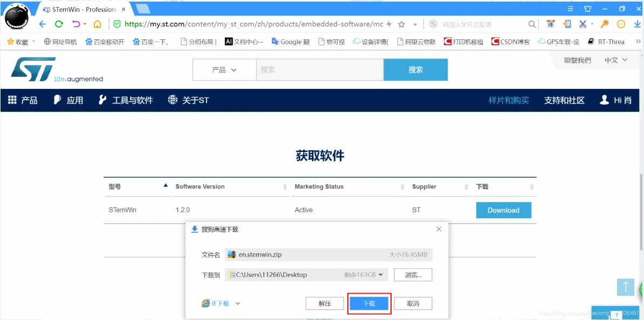Open a new browser tab
644x320 pixels.
[x=142, y=9]
